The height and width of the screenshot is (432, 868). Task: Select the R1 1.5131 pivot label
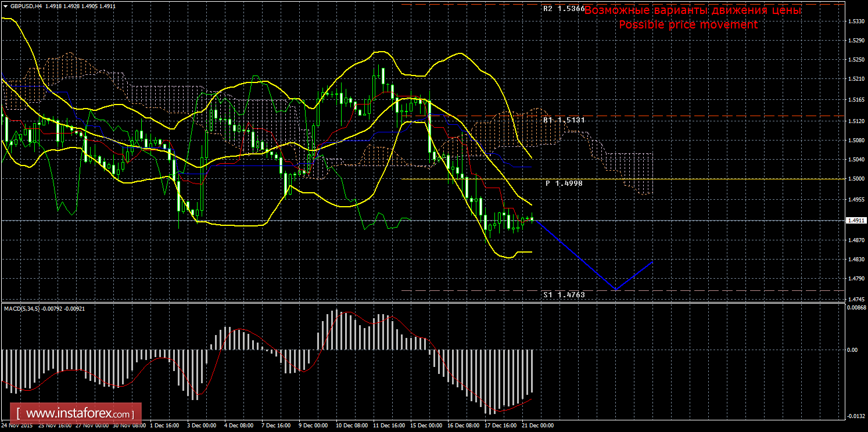pyautogui.click(x=563, y=120)
